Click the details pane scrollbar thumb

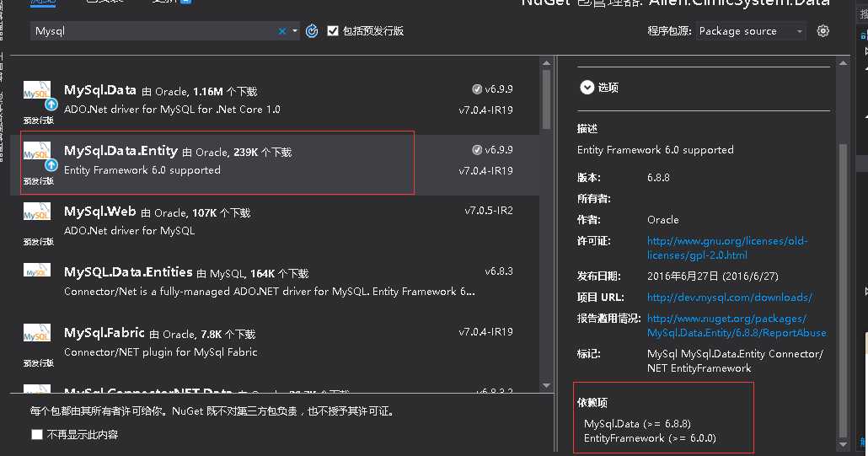pyautogui.click(x=843, y=291)
